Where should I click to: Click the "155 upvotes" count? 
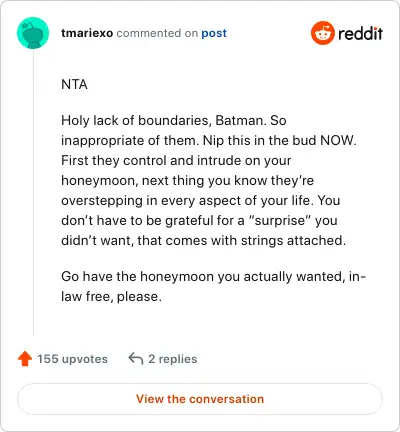(x=72, y=359)
